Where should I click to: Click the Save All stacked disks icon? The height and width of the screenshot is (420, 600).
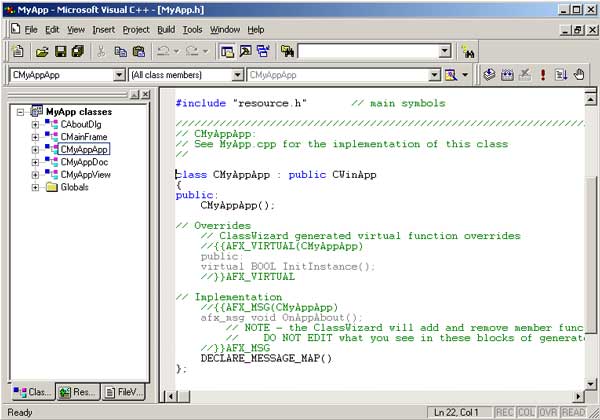click(x=78, y=51)
